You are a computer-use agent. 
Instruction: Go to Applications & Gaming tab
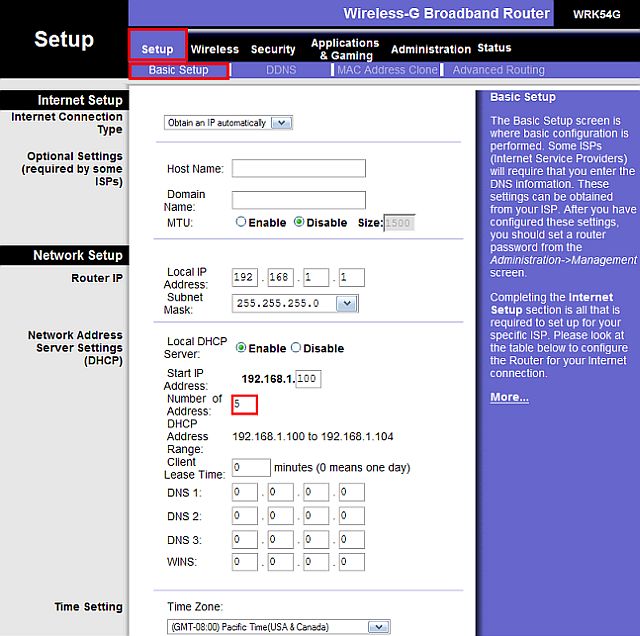click(345, 49)
